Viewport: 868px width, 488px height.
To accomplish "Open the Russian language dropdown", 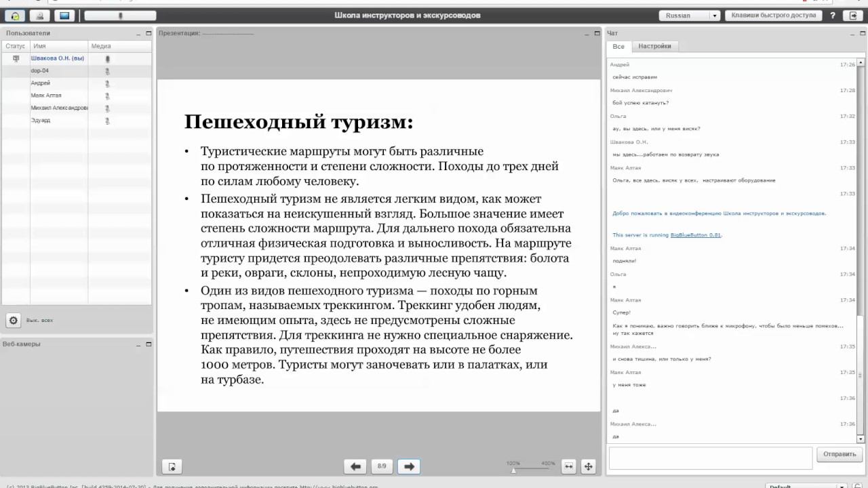I will 689,16.
